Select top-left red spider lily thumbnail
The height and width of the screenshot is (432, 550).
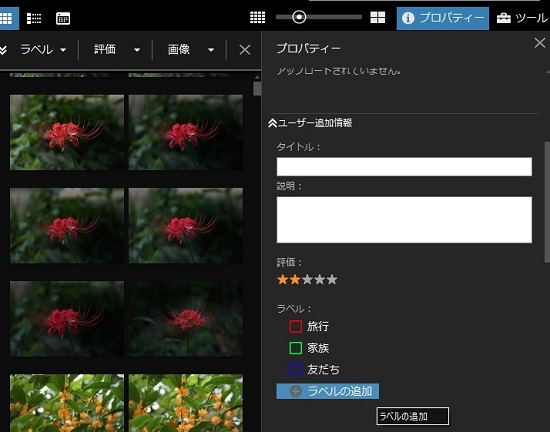tap(67, 133)
